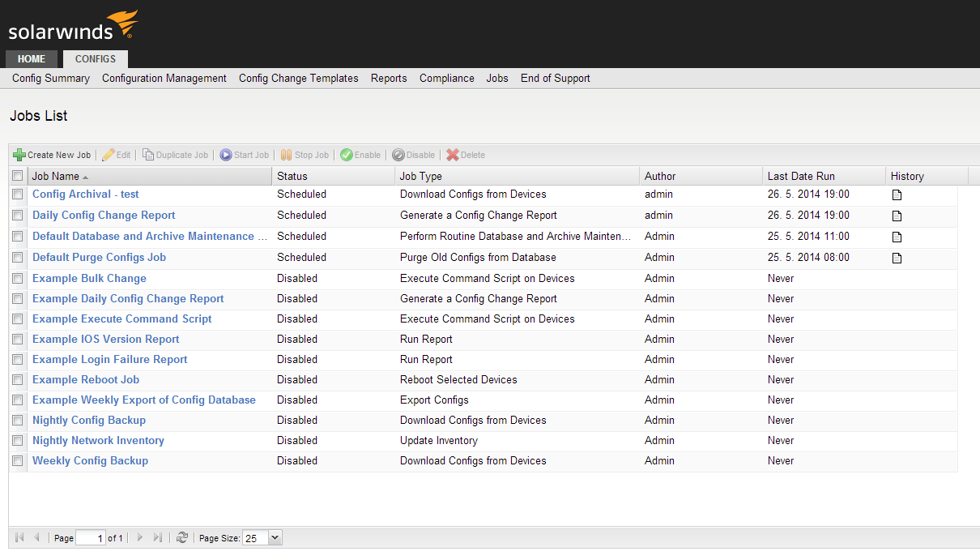Screen dimensions: 980x560
Task: Open the Nightly Network Inventory job link
Action: [98, 441]
